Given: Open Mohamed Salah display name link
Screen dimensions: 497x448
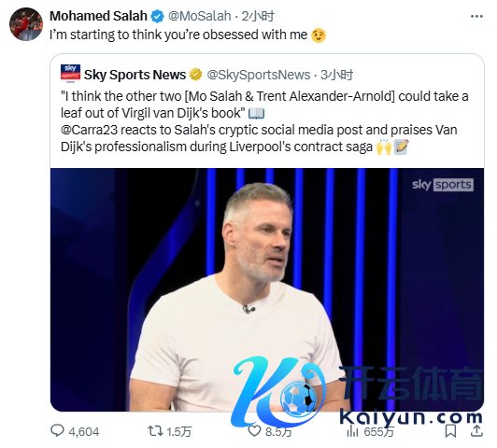Looking at the screenshot, I should [98, 16].
